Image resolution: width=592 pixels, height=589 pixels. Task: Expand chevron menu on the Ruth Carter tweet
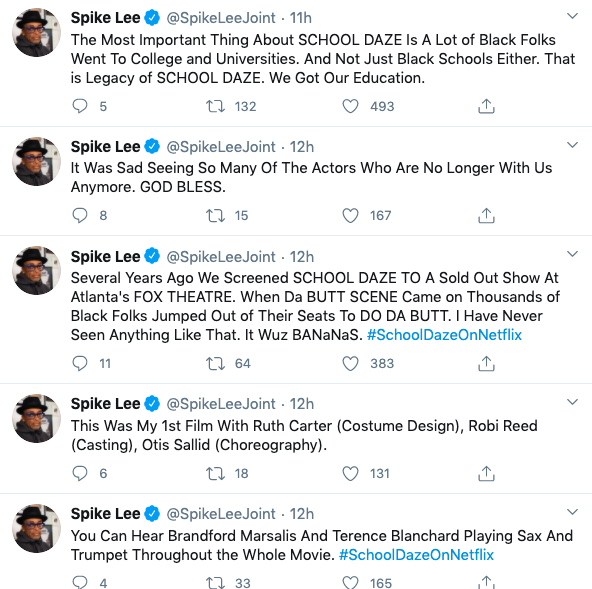[572, 402]
